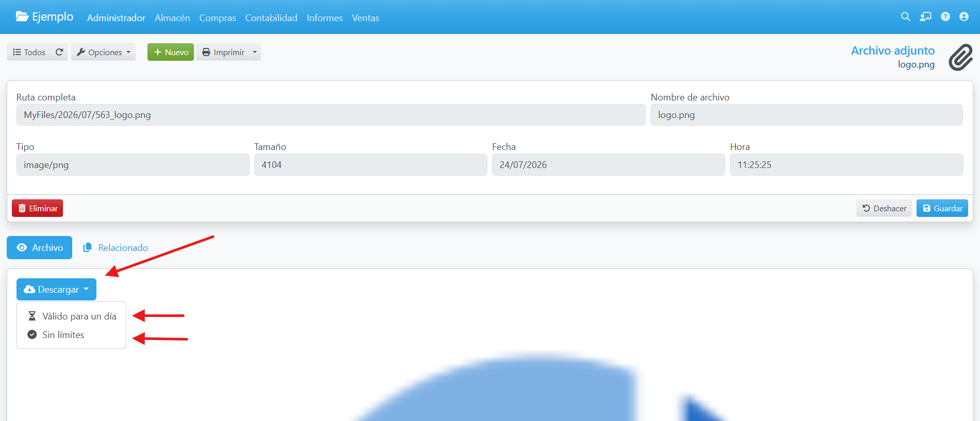Select the Archivo tab
This screenshot has height=421, width=980.
pos(40,248)
